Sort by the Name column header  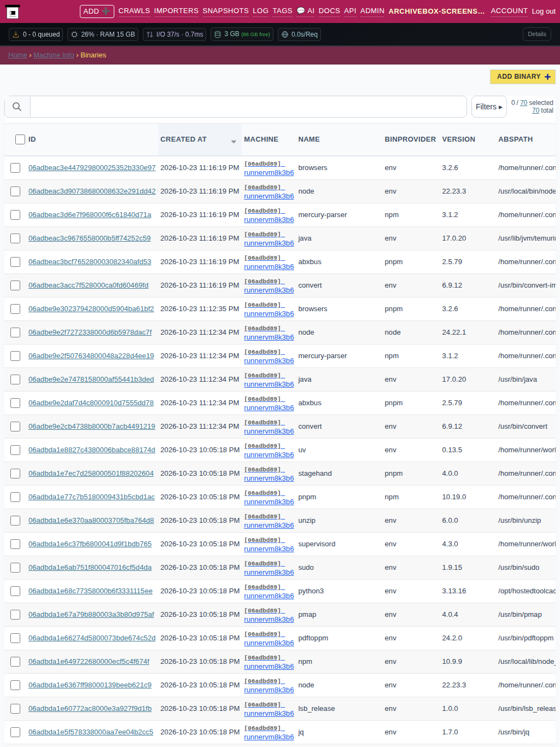pos(309,139)
